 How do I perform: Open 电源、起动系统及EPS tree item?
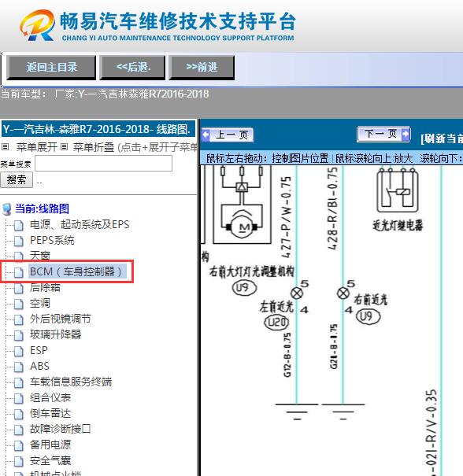[x=80, y=225]
